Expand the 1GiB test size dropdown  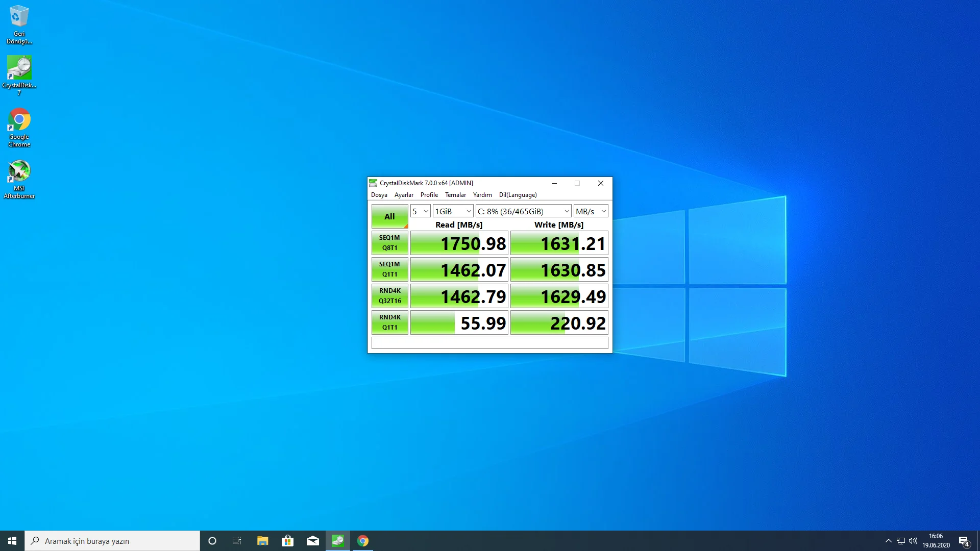coord(453,211)
